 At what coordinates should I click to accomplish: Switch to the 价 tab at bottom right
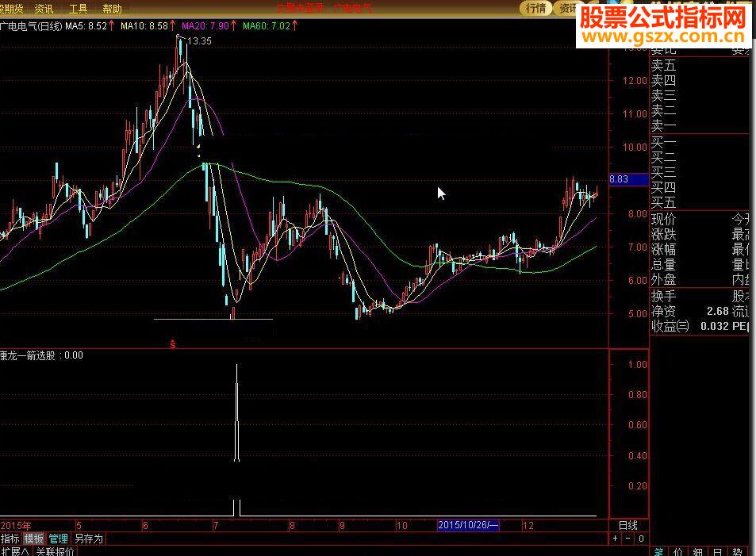pyautogui.click(x=678, y=552)
